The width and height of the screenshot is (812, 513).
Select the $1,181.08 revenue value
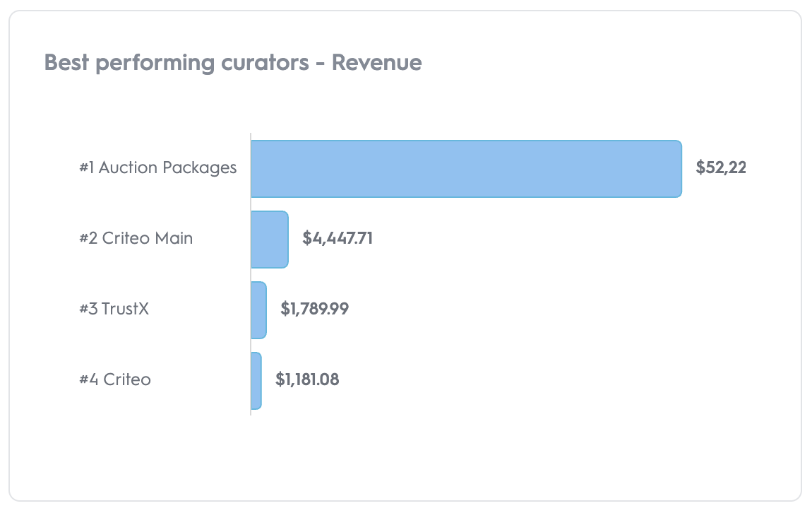pos(307,379)
